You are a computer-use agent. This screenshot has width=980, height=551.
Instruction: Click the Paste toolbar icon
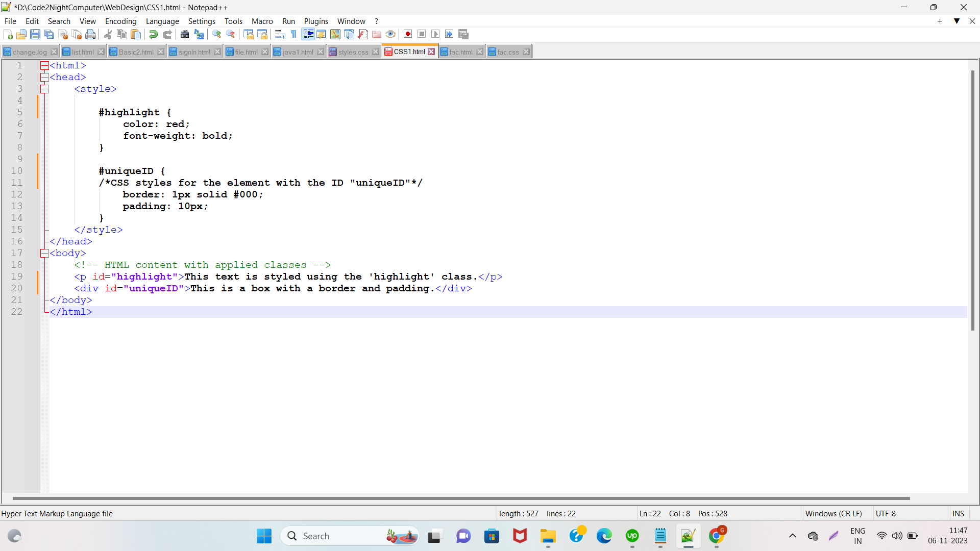(136, 34)
